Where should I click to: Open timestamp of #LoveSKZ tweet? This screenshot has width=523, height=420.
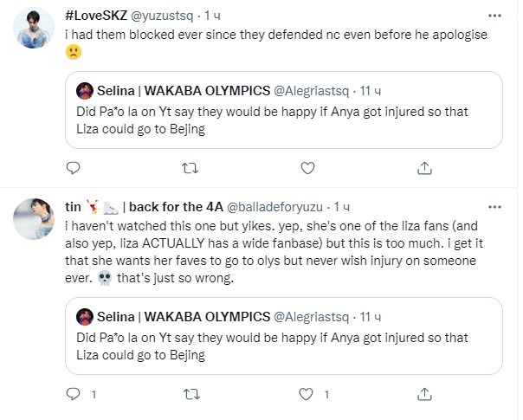212,16
